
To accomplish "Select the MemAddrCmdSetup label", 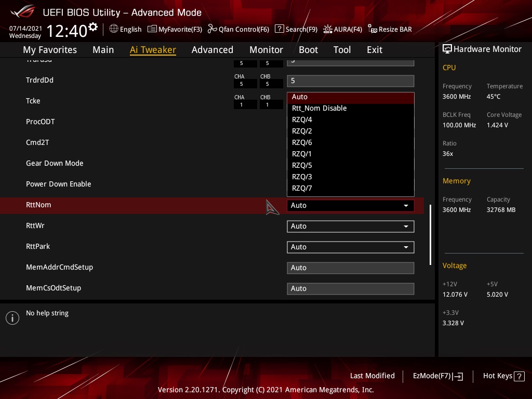I will (59, 268).
